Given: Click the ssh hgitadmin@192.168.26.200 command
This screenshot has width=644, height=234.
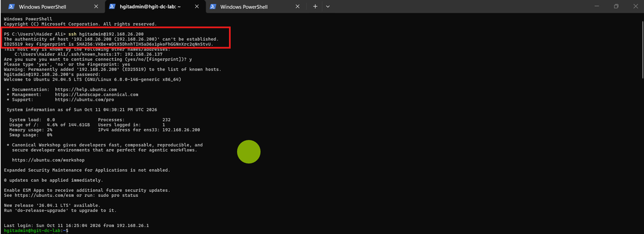Looking at the screenshot, I should click(106, 34).
